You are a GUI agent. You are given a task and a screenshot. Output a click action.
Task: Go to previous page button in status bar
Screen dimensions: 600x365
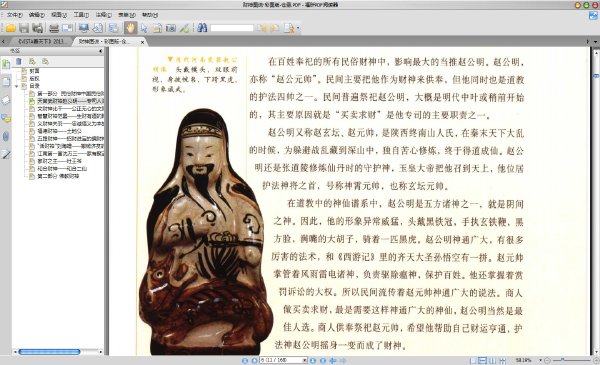tap(254, 360)
